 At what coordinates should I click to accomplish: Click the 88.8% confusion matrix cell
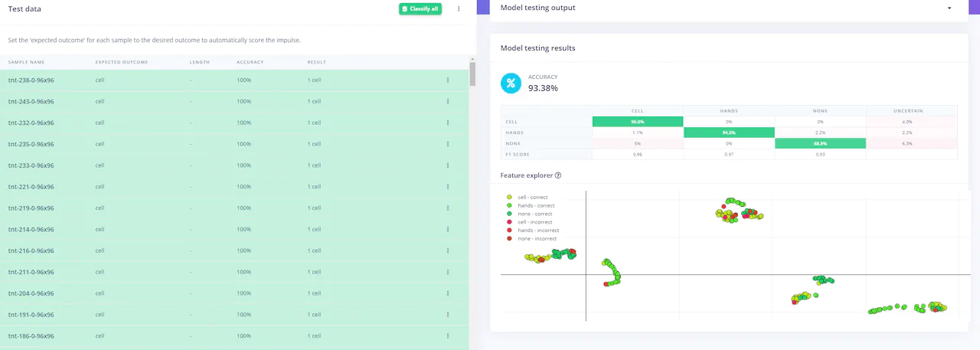tap(820, 143)
